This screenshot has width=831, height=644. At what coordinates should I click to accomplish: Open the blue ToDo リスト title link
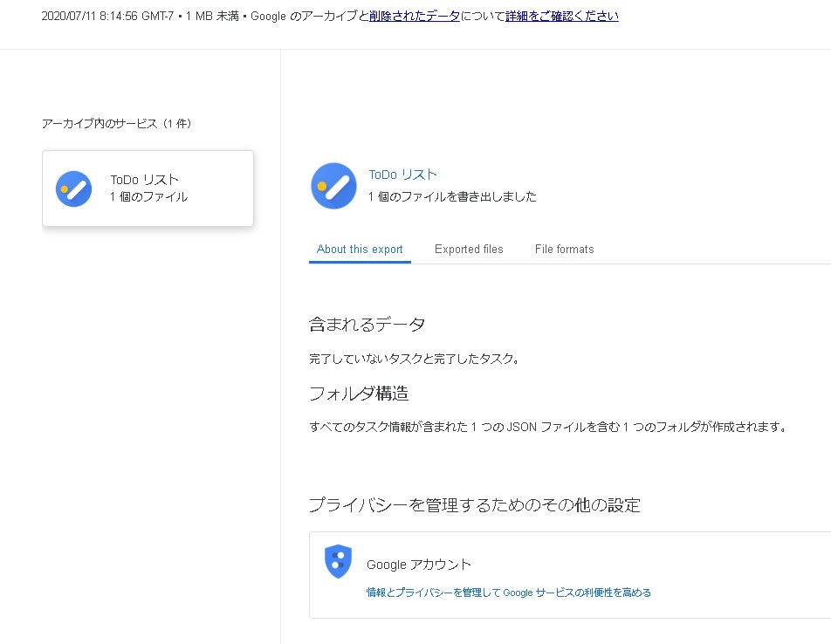[x=402, y=175]
